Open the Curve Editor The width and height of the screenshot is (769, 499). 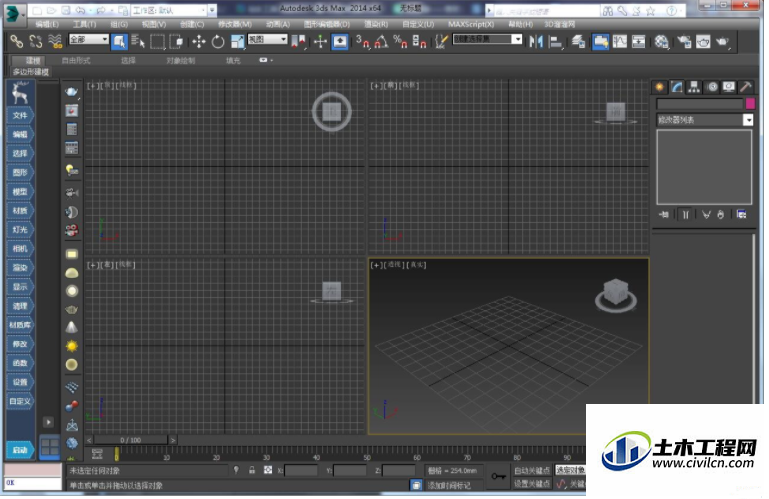click(619, 42)
